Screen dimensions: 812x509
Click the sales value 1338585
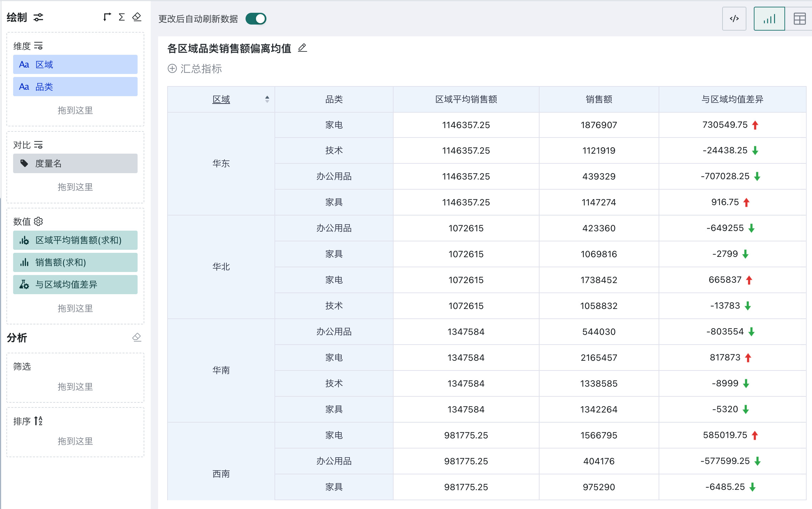click(599, 384)
